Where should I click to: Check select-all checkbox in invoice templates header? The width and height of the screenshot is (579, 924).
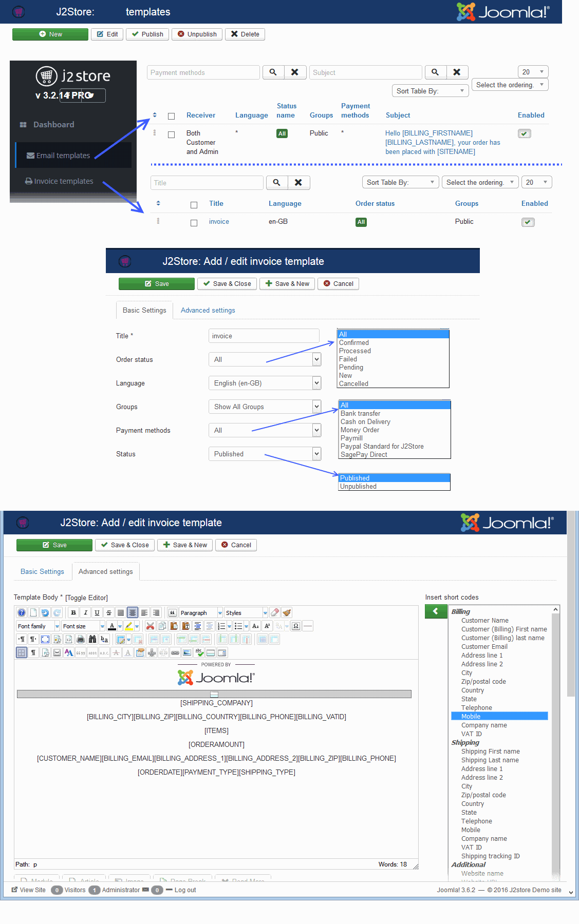point(194,205)
